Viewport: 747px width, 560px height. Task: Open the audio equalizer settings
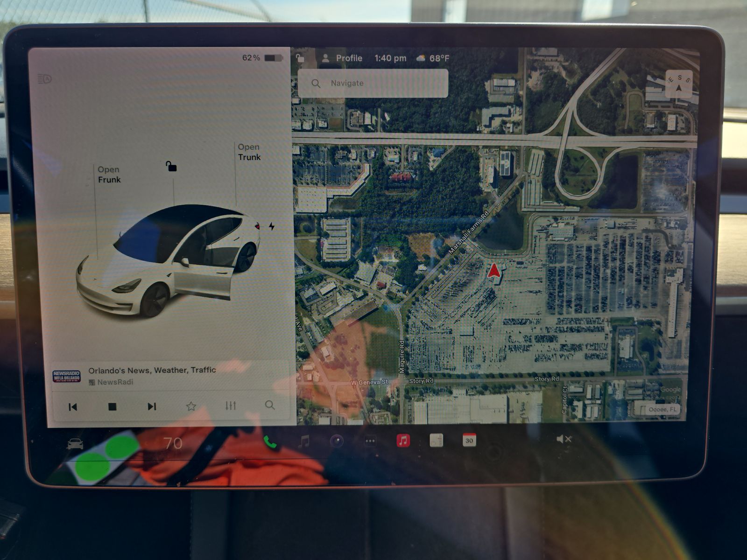[231, 406]
